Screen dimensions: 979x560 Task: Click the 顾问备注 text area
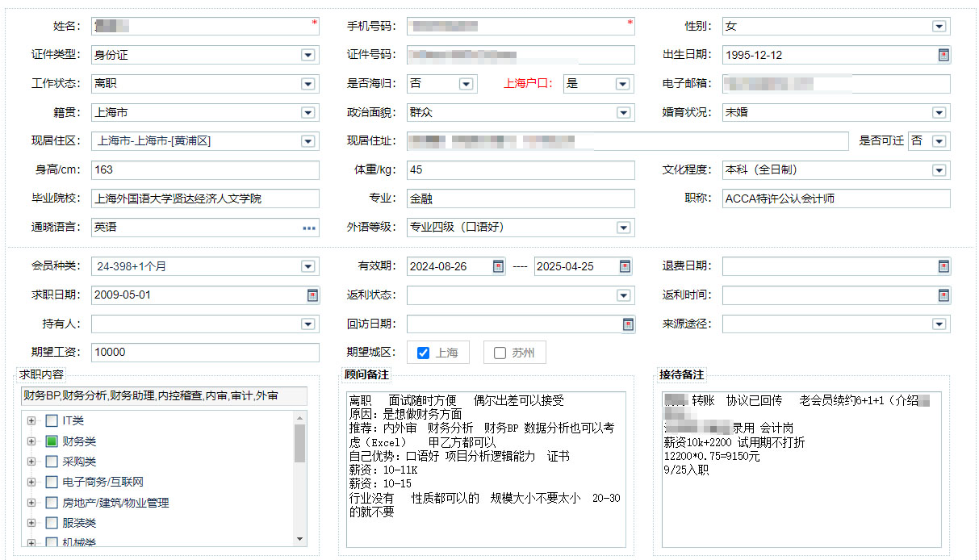coord(486,470)
